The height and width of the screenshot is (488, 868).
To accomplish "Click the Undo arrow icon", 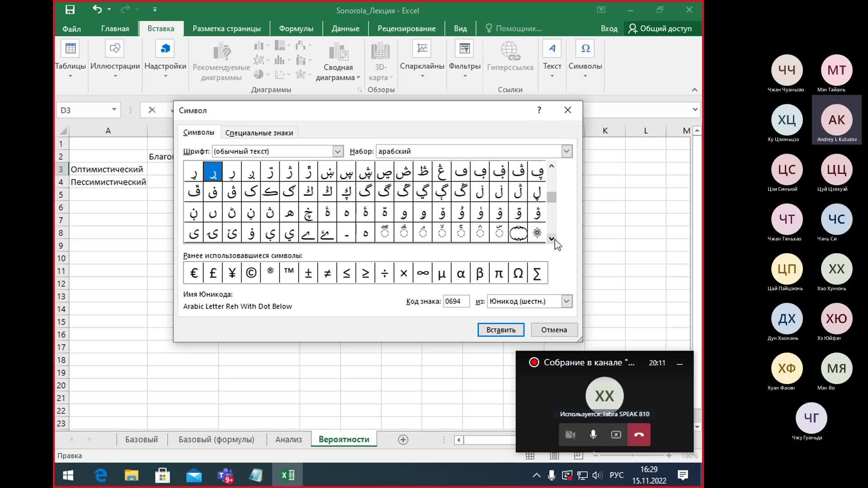I will [x=97, y=9].
